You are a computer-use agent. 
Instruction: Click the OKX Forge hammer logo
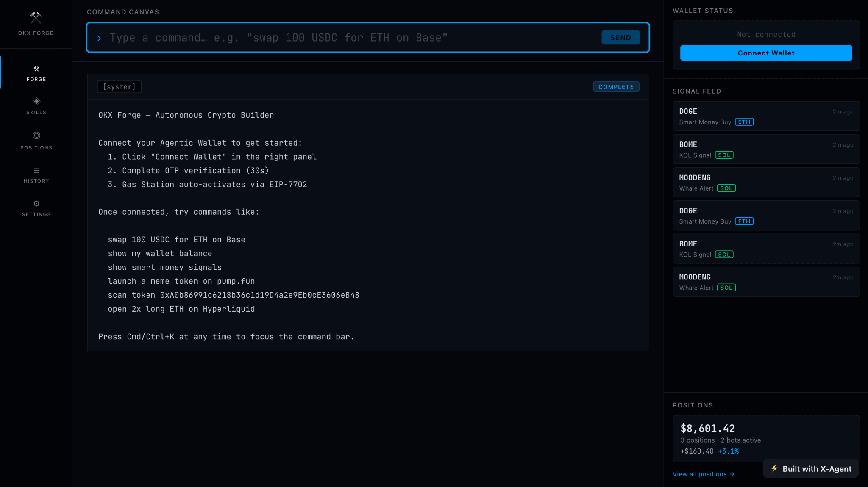tap(36, 18)
